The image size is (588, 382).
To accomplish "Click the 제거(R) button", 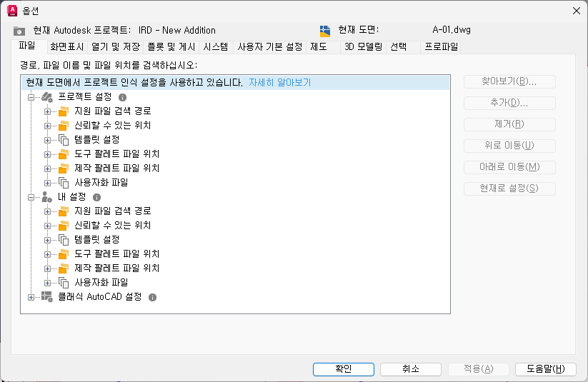I will click(x=509, y=124).
